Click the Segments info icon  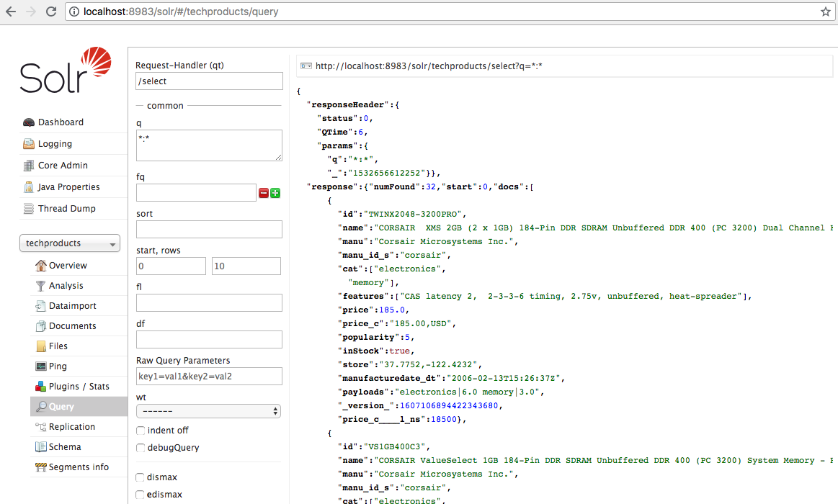[40, 467]
